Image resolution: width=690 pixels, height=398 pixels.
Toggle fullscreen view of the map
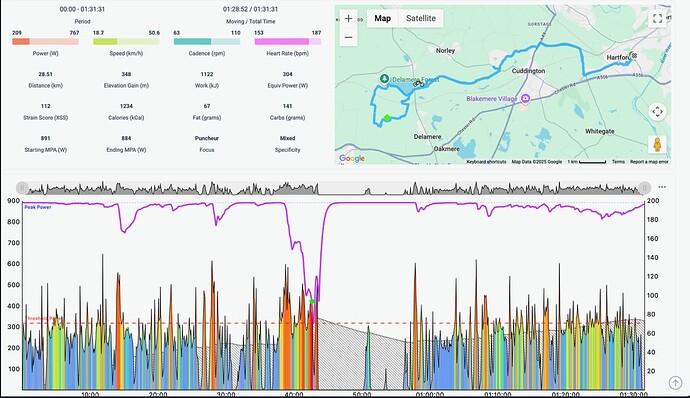(657, 18)
